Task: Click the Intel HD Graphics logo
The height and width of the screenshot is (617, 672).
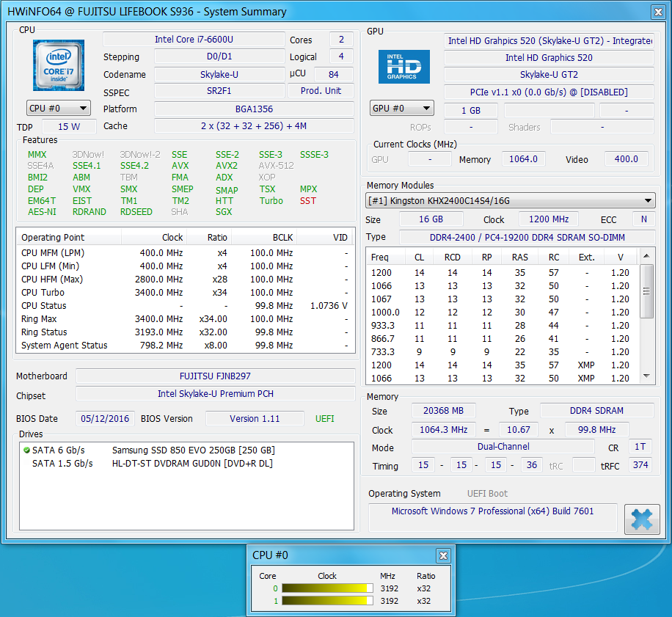Action: point(404,66)
